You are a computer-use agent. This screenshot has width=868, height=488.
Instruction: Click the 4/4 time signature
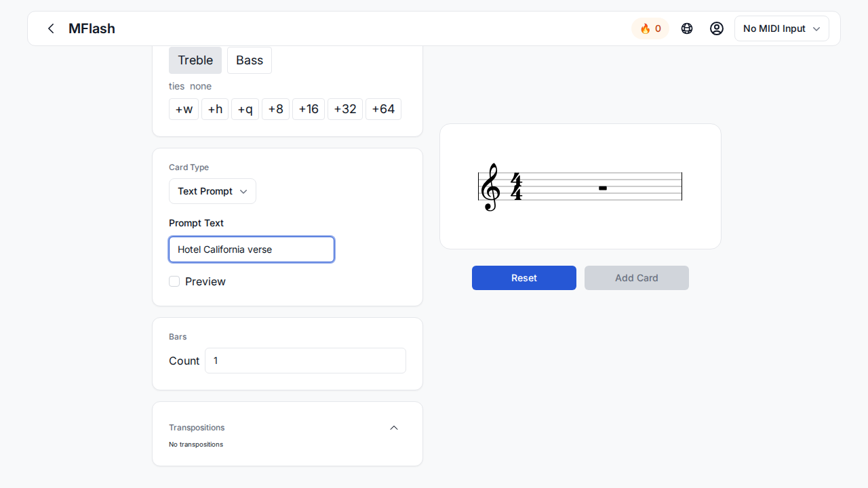pos(516,187)
